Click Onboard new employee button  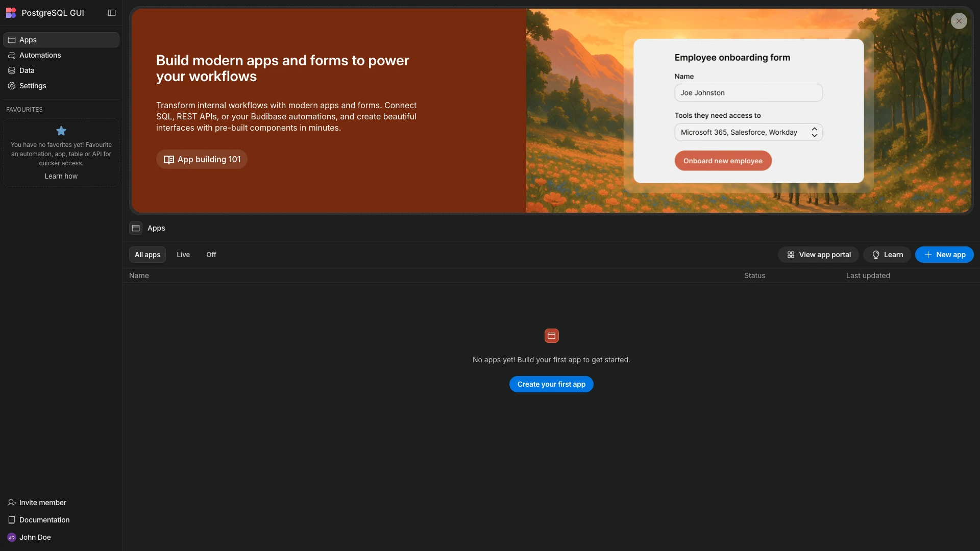coord(723,161)
